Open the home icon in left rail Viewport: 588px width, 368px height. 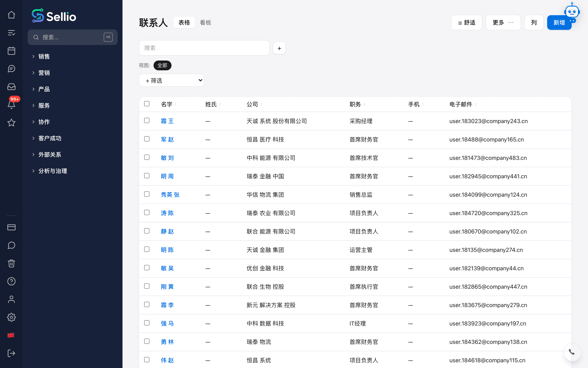11,15
